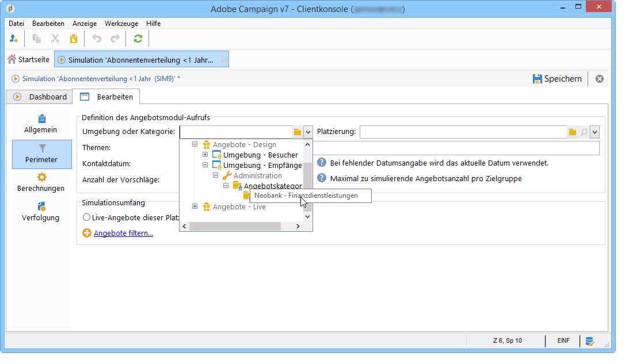Open the Datei menu
Image resolution: width=629 pixels, height=364 pixels.
(x=17, y=24)
